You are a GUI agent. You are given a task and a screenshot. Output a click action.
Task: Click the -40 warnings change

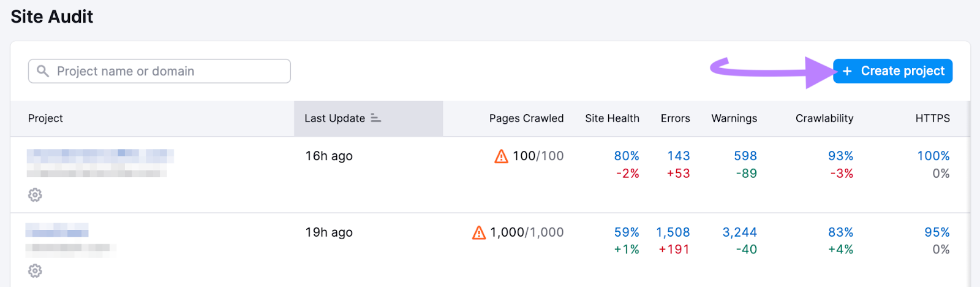[x=747, y=250]
